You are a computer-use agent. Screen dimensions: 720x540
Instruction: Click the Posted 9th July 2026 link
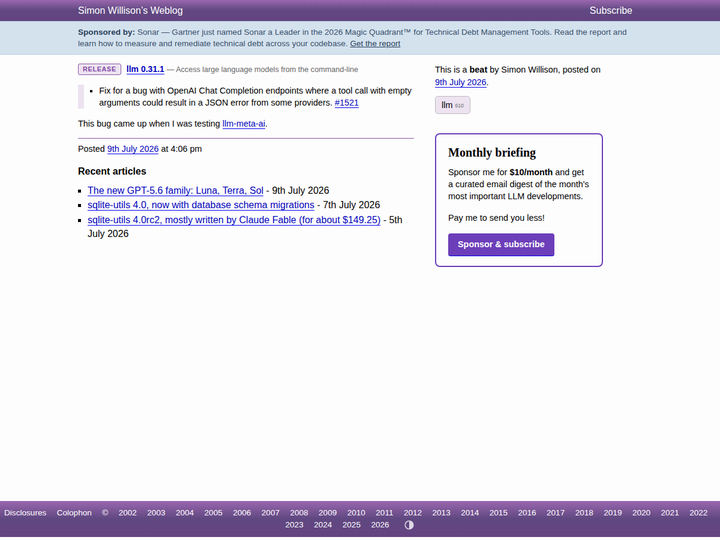coord(133,149)
